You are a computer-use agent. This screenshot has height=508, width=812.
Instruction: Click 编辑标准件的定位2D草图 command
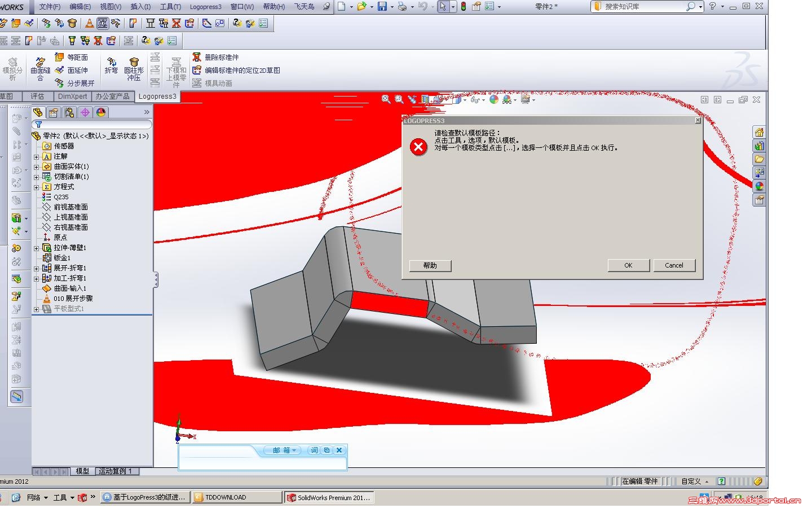pos(236,70)
